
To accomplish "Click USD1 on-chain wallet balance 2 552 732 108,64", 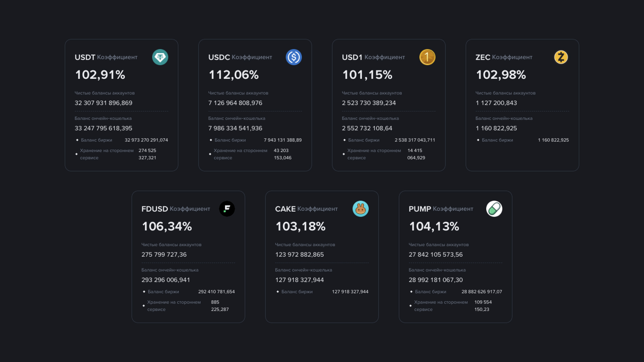I will point(367,128).
